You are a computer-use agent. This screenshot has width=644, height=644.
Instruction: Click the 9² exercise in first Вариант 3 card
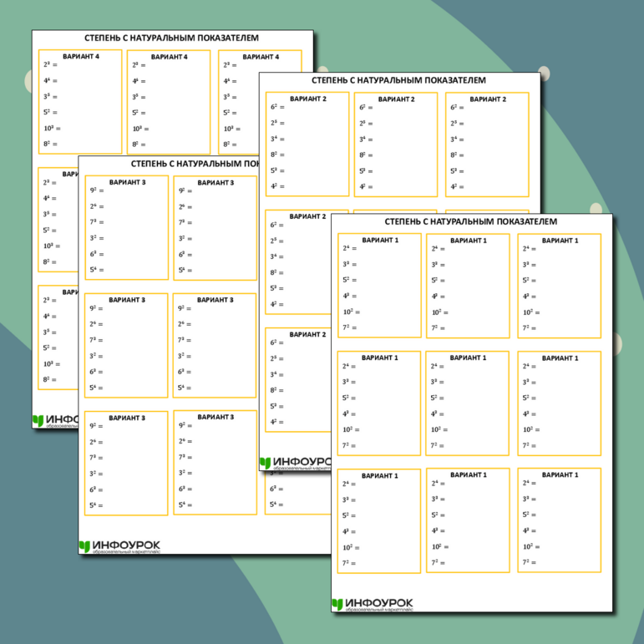96,190
